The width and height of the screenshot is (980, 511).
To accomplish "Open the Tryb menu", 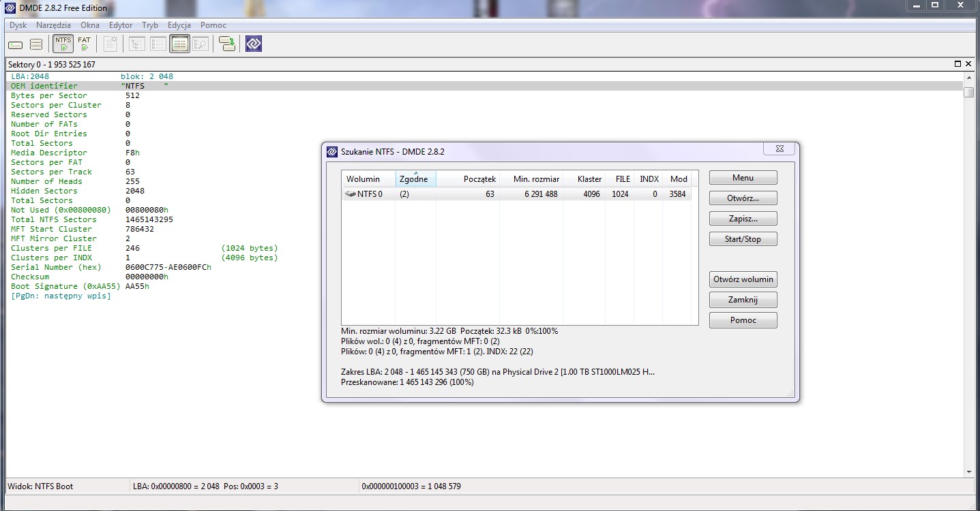I will 150,25.
